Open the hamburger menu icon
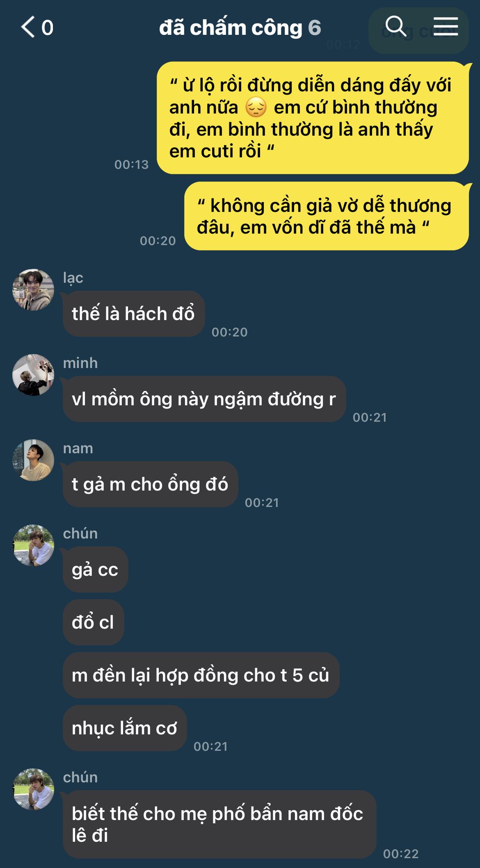The width and height of the screenshot is (480, 868). (x=446, y=26)
